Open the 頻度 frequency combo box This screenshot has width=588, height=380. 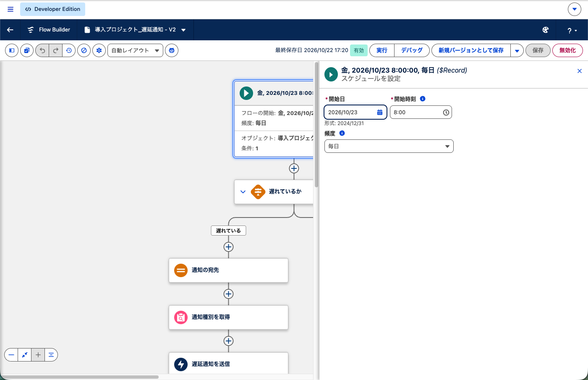[x=389, y=146]
